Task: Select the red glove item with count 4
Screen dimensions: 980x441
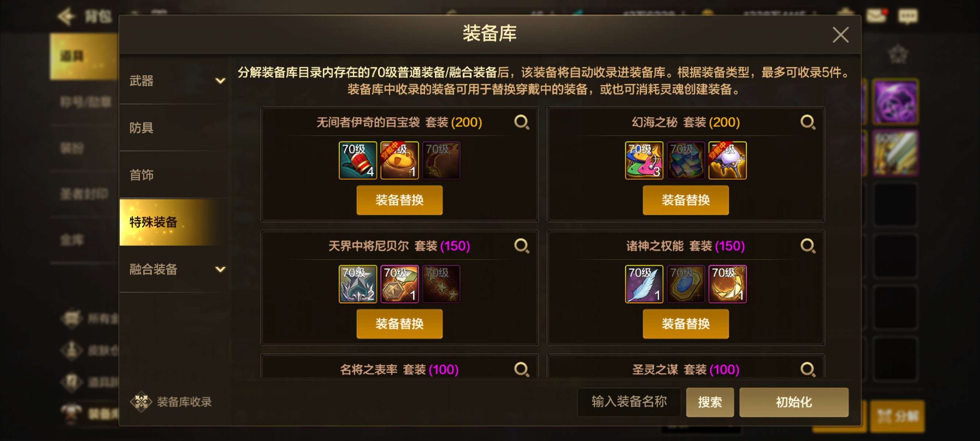Action: point(358,161)
